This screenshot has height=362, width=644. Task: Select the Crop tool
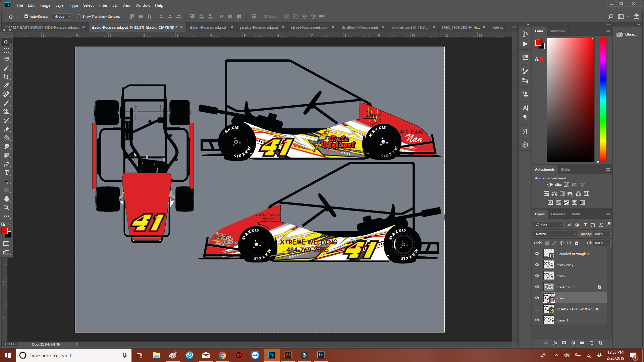coord(6,77)
